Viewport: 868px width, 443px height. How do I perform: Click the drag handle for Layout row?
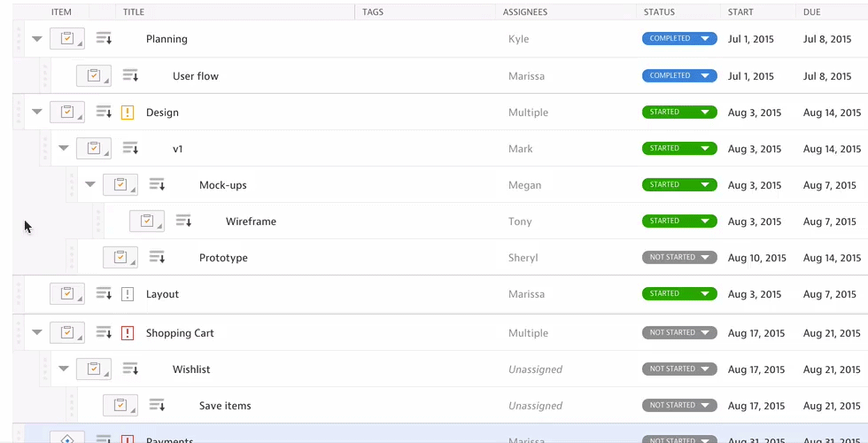[19, 294]
